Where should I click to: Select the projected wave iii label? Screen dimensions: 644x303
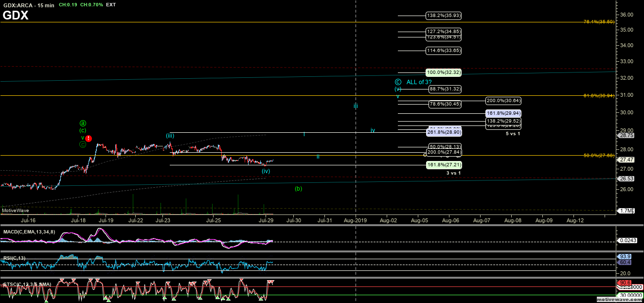point(356,106)
